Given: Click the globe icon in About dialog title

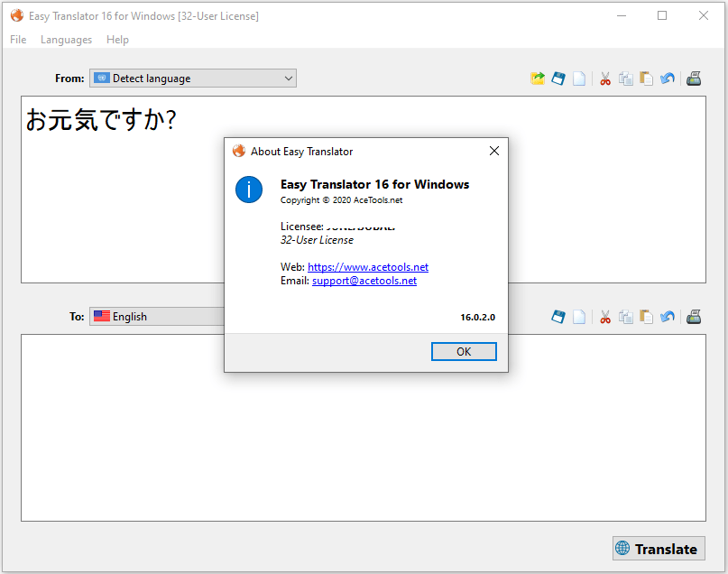Looking at the screenshot, I should [239, 151].
